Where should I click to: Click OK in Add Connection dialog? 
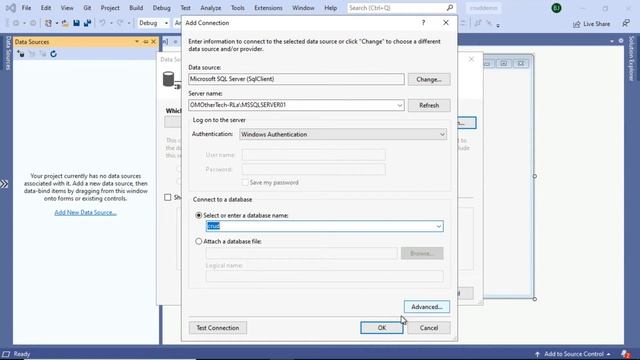pos(382,328)
